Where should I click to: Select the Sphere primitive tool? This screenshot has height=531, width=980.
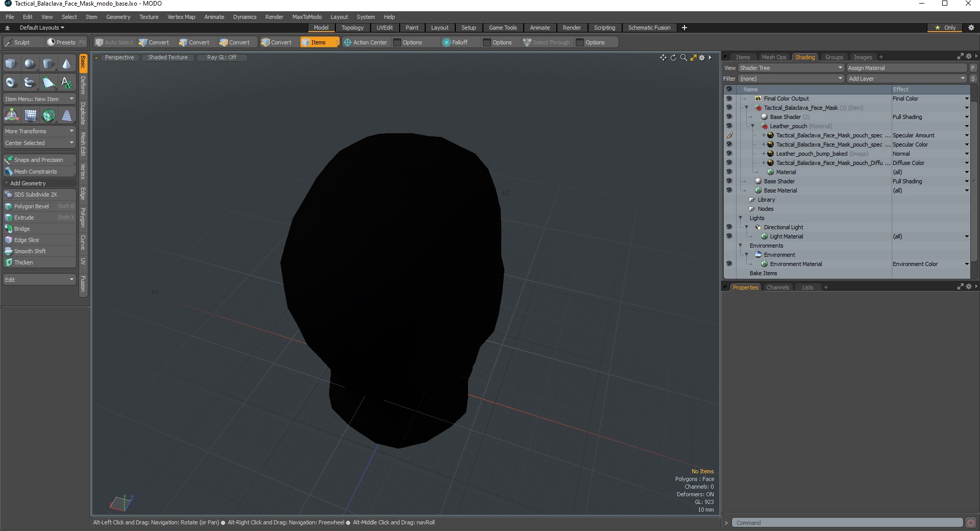point(30,64)
